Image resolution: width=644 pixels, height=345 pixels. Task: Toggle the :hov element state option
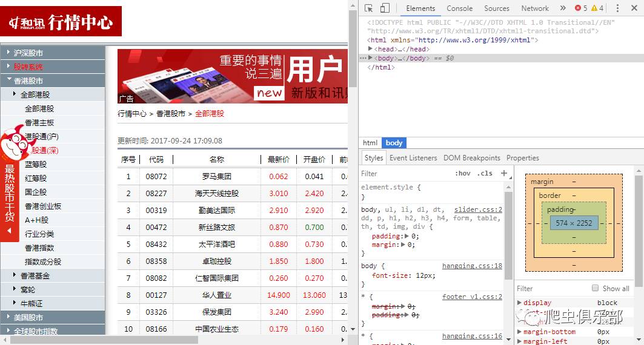(462, 173)
